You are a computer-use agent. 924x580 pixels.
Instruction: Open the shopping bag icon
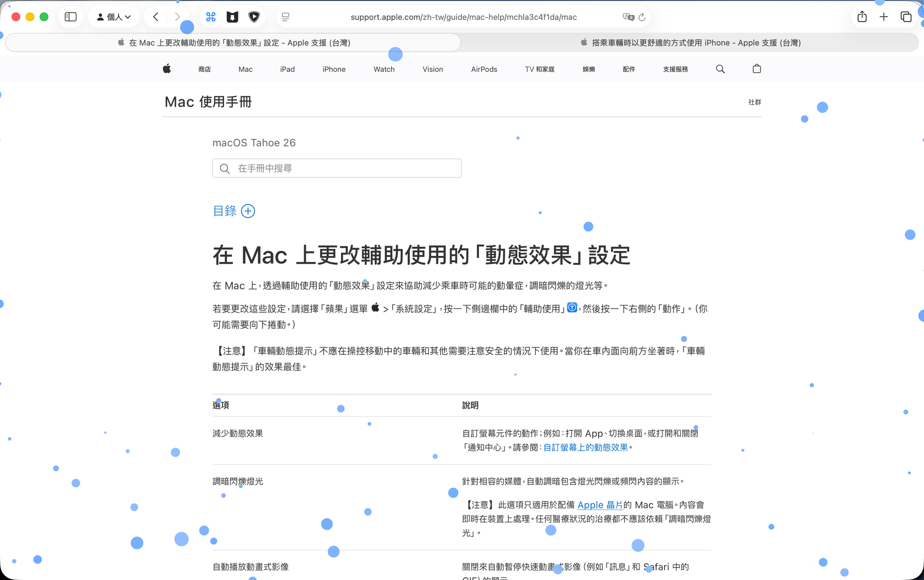coord(756,69)
